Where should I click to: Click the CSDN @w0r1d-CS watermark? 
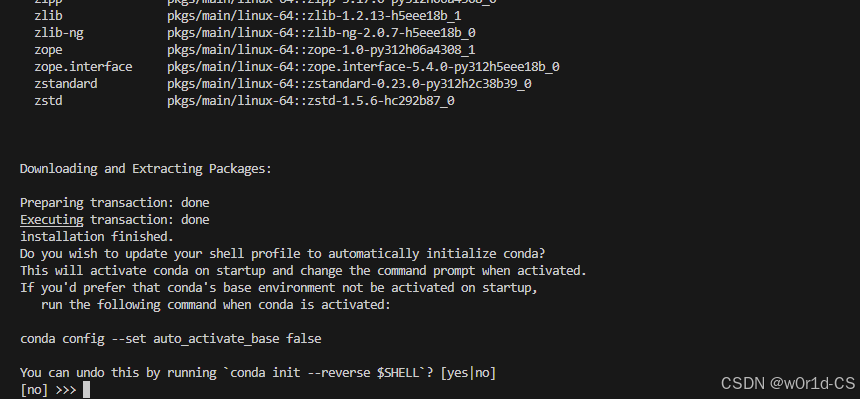click(x=788, y=383)
